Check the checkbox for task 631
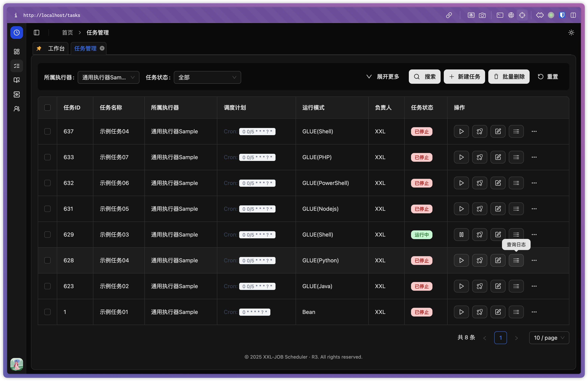The image size is (588, 381). point(47,209)
